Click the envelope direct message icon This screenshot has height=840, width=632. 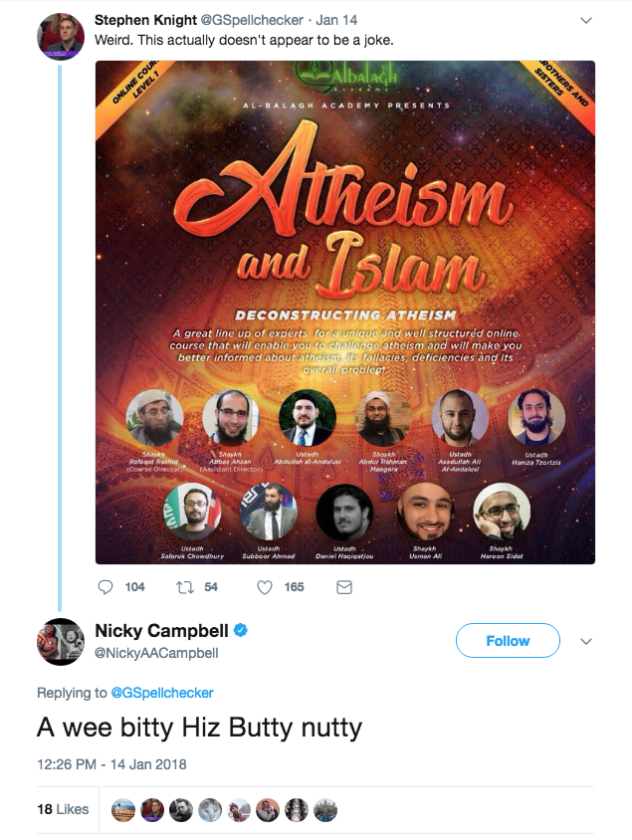[344, 587]
